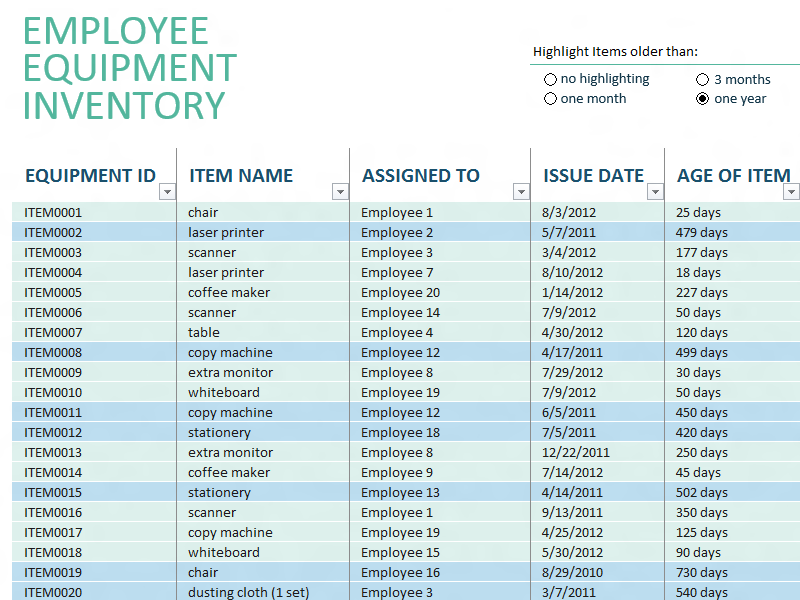This screenshot has height=600, width=800.
Task: Click the 'Employee 14' cell
Action: 440,312
